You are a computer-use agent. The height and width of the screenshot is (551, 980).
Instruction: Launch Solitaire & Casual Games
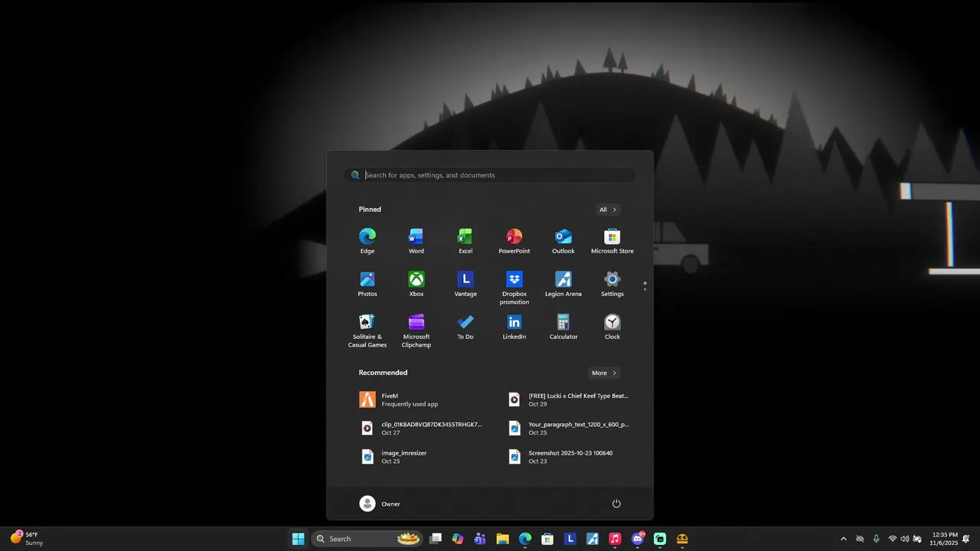(x=367, y=331)
